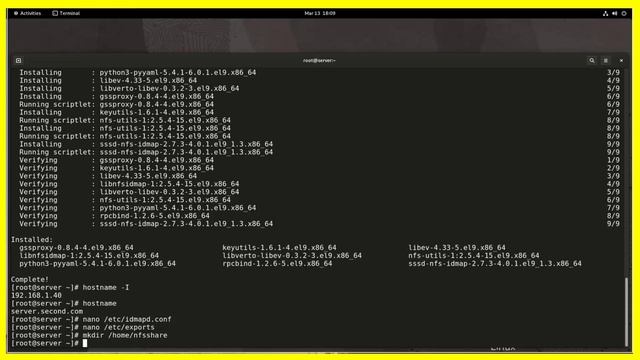Close the terminal window
640x360 pixels.
[x=621, y=60]
